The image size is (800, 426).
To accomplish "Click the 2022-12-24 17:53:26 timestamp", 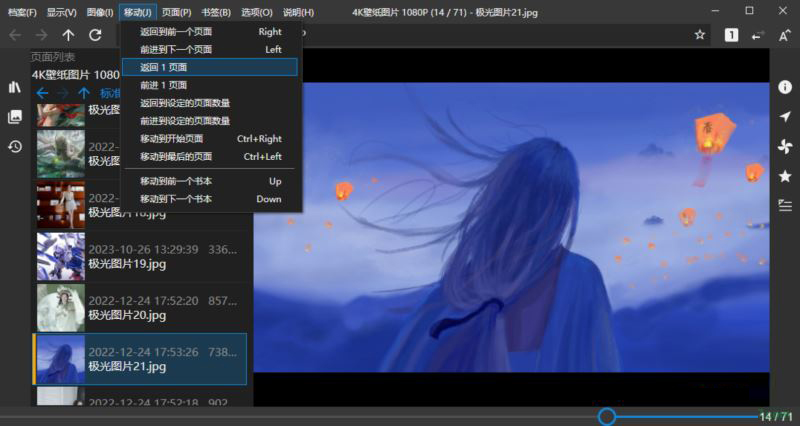I will [143, 352].
